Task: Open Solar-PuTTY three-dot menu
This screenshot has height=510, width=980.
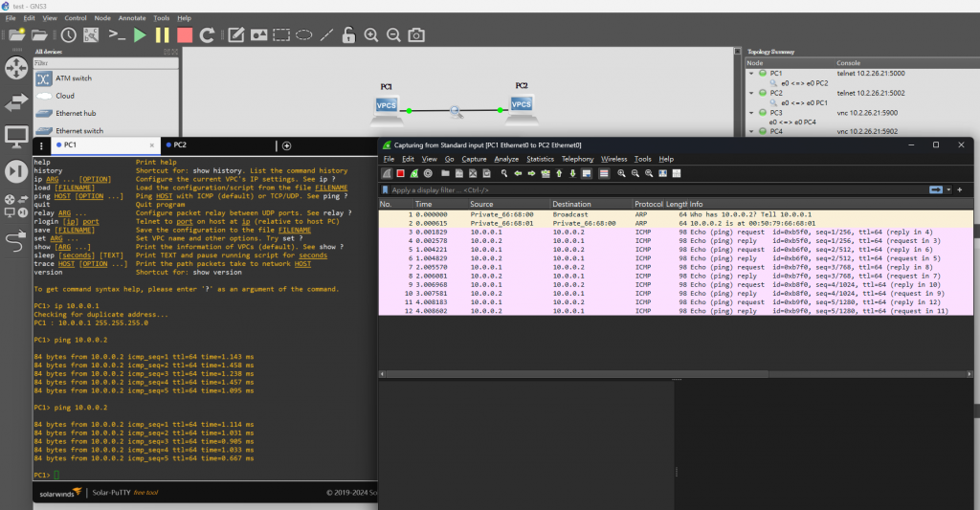Action: (x=41, y=145)
